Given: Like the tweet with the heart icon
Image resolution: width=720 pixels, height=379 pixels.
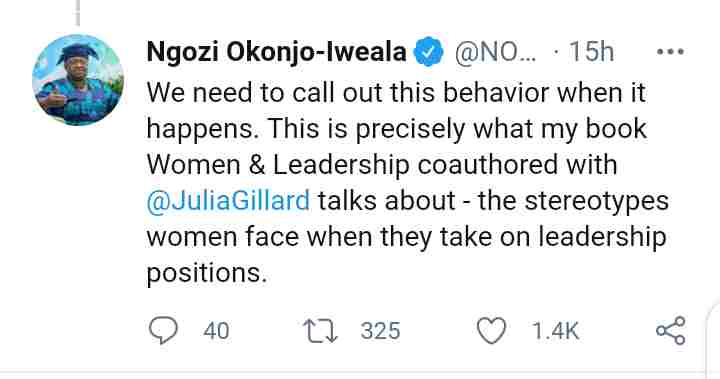Looking at the screenshot, I should [491, 331].
